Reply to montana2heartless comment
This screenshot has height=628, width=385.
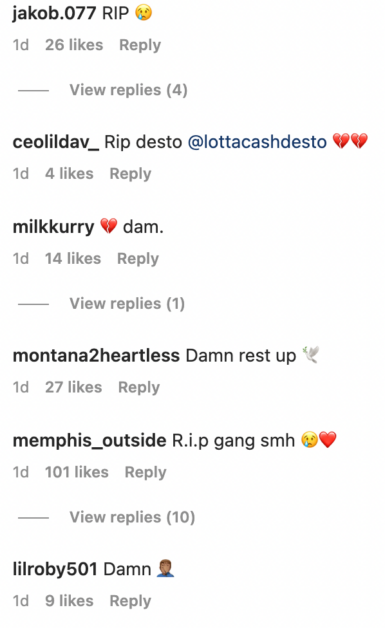(x=139, y=387)
